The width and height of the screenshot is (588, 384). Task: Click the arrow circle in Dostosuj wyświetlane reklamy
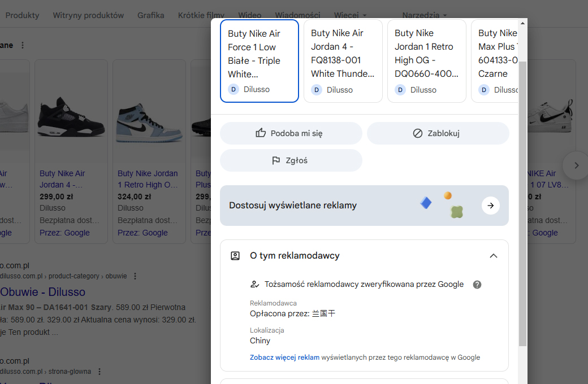pyautogui.click(x=491, y=206)
